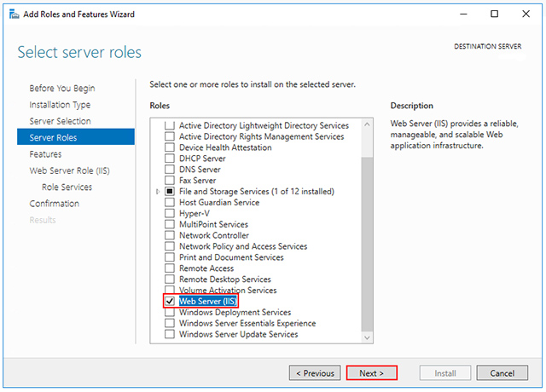Switch to Server Selection step

[60, 121]
